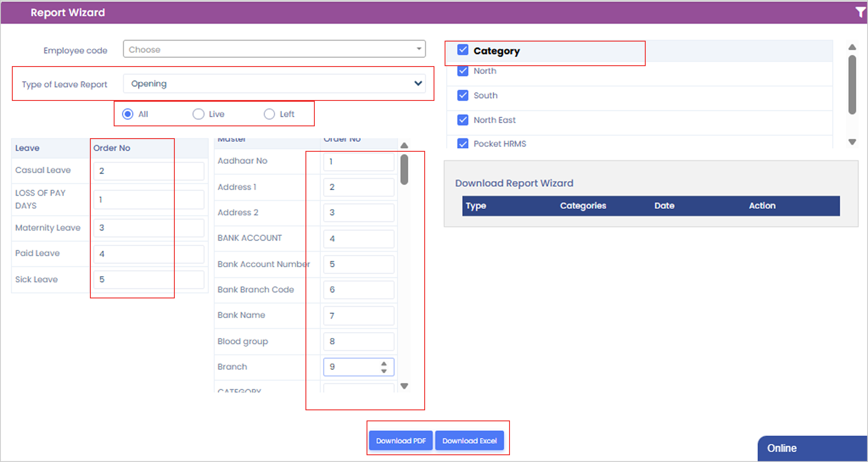Expand Type of Leave Report dropdown
The height and width of the screenshot is (462, 868).
(274, 84)
